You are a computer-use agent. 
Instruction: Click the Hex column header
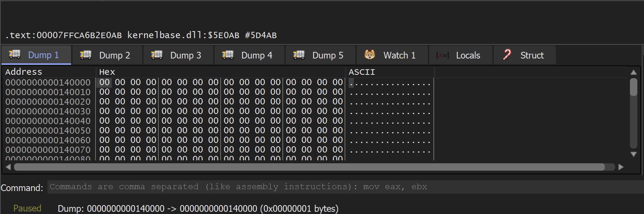tap(221, 72)
